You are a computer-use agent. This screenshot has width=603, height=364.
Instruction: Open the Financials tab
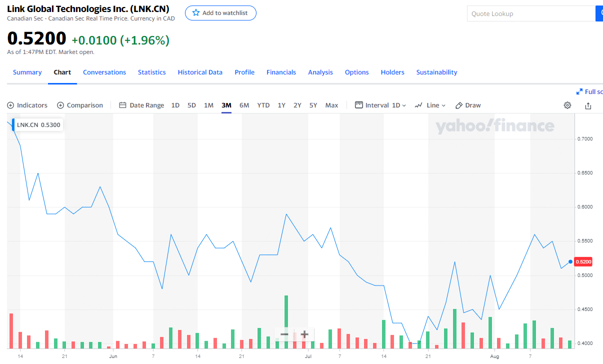click(281, 72)
